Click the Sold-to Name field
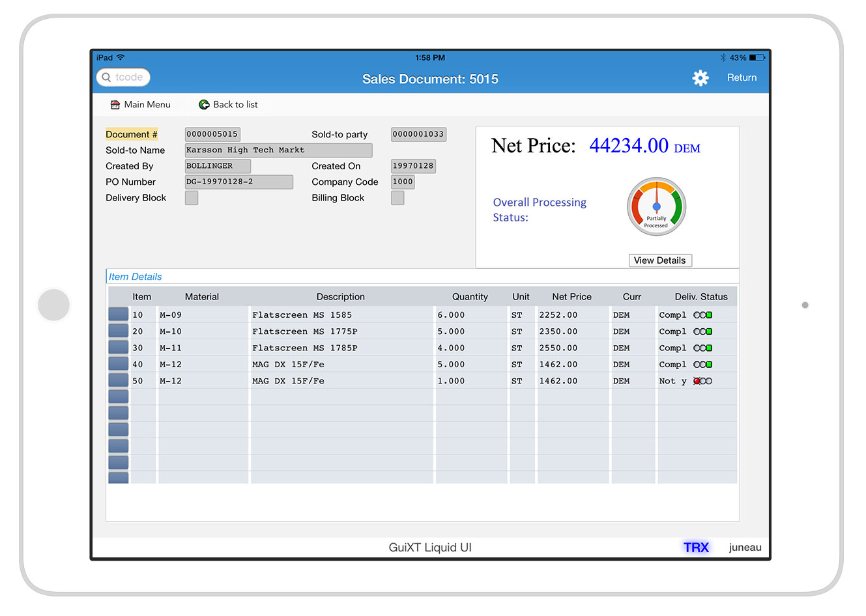 click(278, 150)
